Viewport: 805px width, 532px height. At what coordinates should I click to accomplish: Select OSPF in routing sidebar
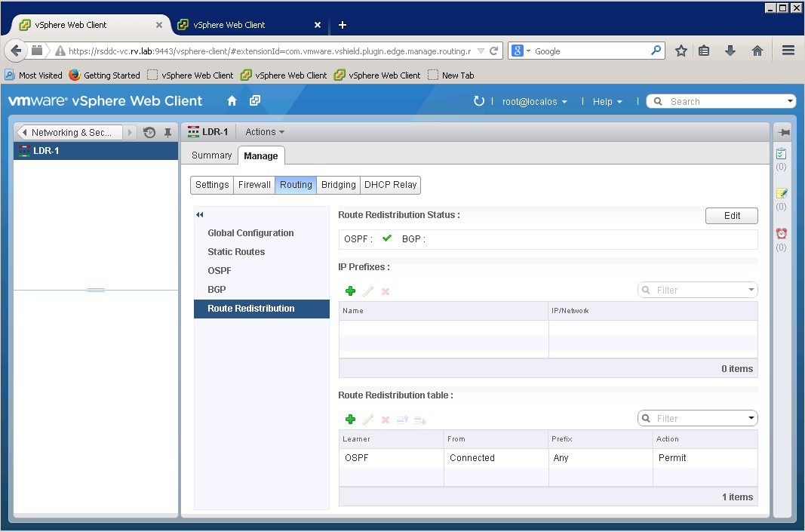point(220,271)
